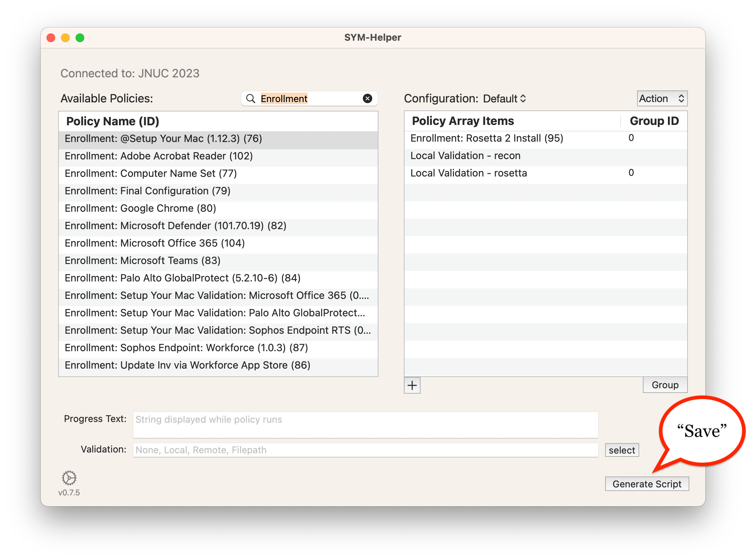This screenshot has height=560, width=746.
Task: Select Enrollment: Google Chrome (80) policy
Action: point(140,208)
